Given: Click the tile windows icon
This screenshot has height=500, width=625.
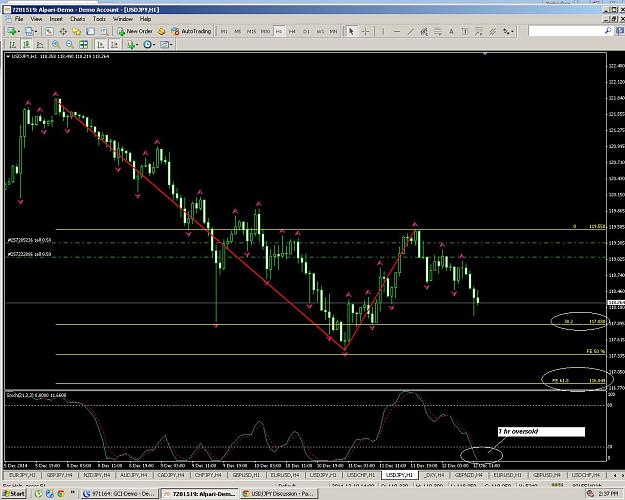Looking at the screenshot, I should pyautogui.click(x=83, y=45).
